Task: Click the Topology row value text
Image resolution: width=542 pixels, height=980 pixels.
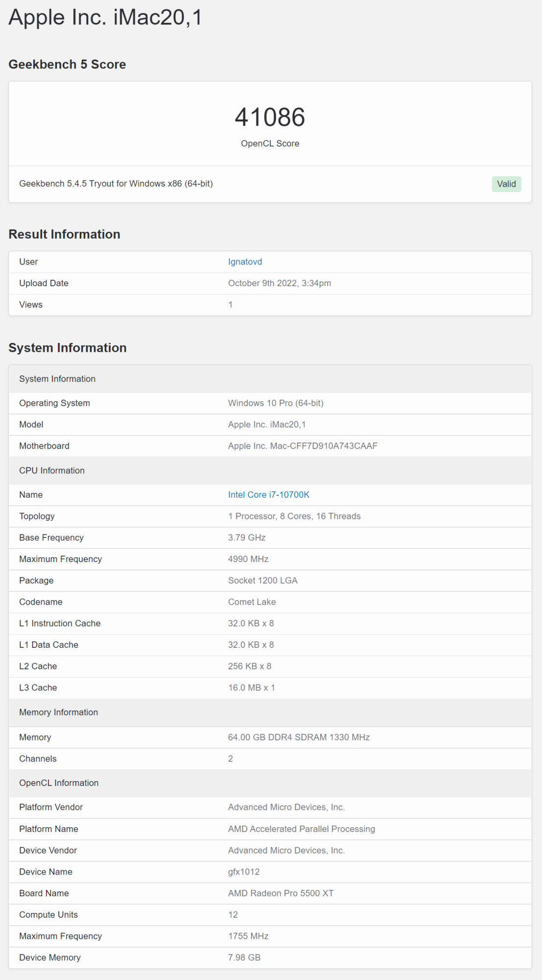Action: pos(294,516)
